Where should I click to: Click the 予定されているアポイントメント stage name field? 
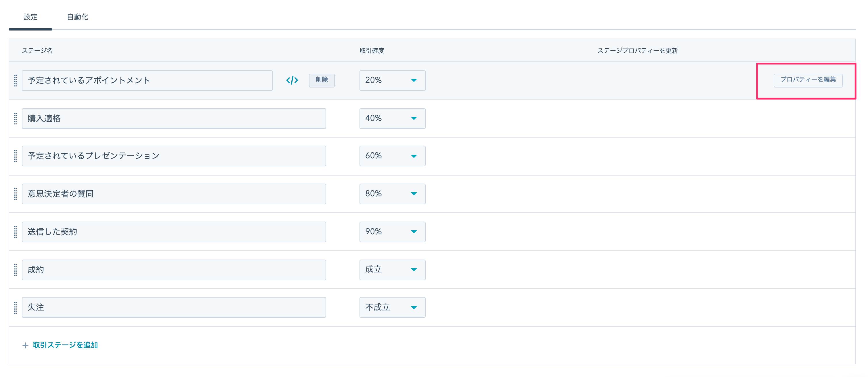[147, 81]
